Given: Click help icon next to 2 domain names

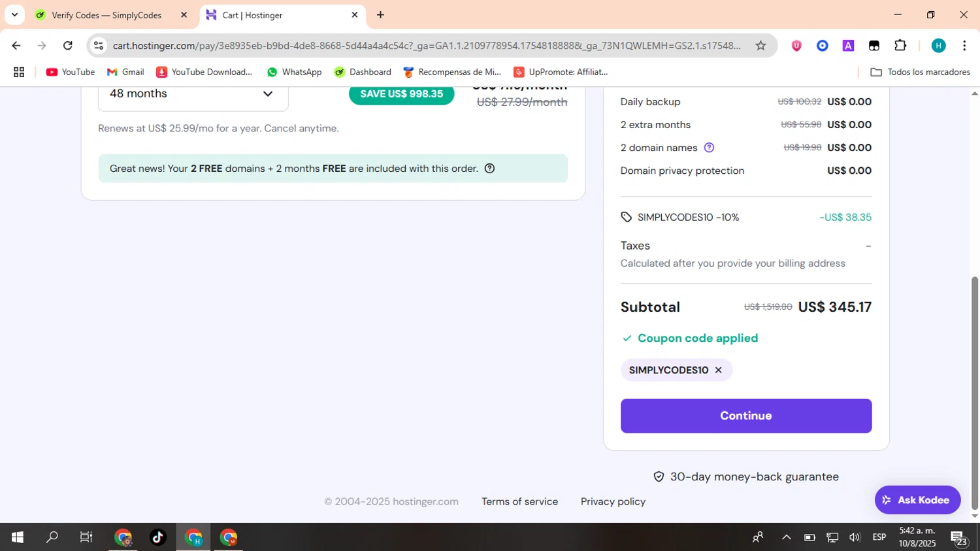Looking at the screenshot, I should point(709,148).
